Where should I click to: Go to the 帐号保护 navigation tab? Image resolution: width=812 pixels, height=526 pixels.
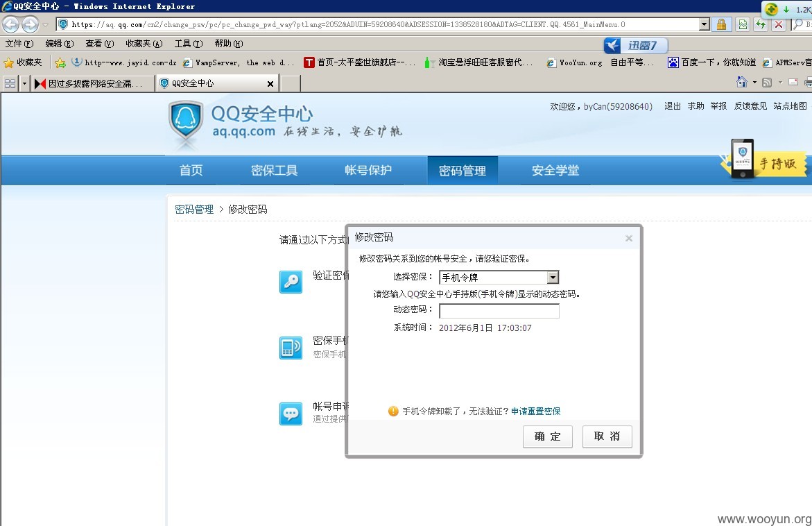(368, 170)
